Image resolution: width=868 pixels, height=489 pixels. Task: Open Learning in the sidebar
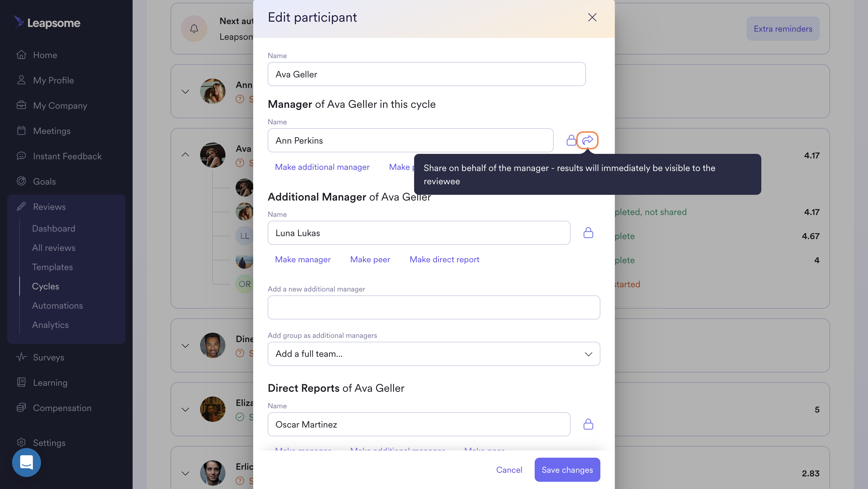[x=50, y=382]
